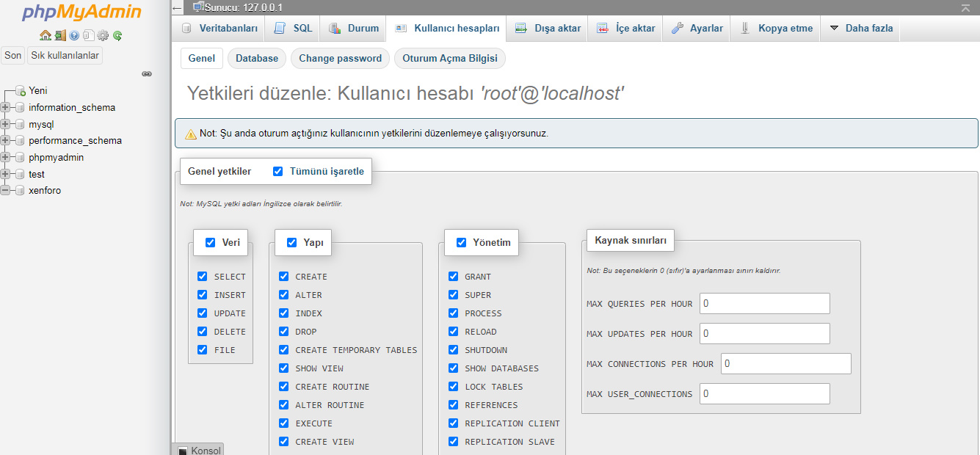The height and width of the screenshot is (455, 980).
Task: Open the Konsol panel
Action: 198,450
